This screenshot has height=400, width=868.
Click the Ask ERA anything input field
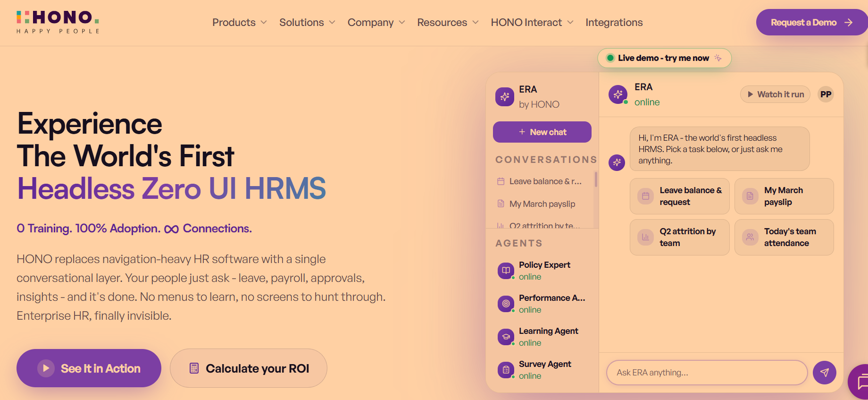[707, 373]
